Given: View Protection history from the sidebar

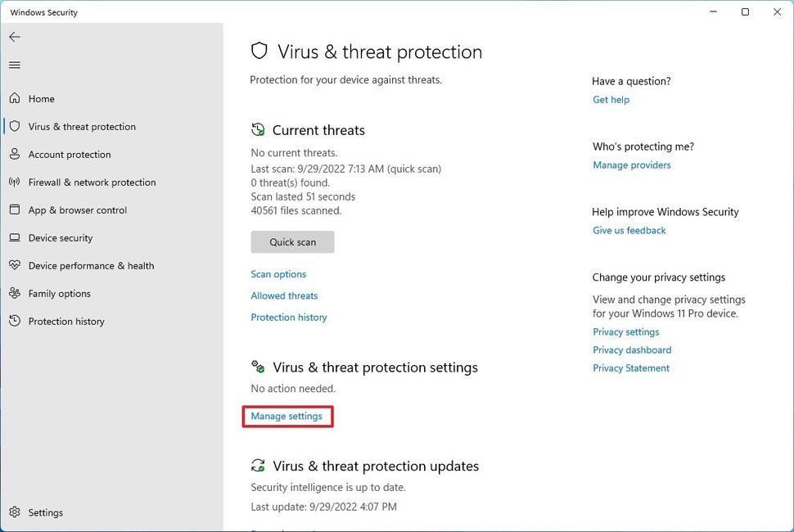Looking at the screenshot, I should click(65, 321).
